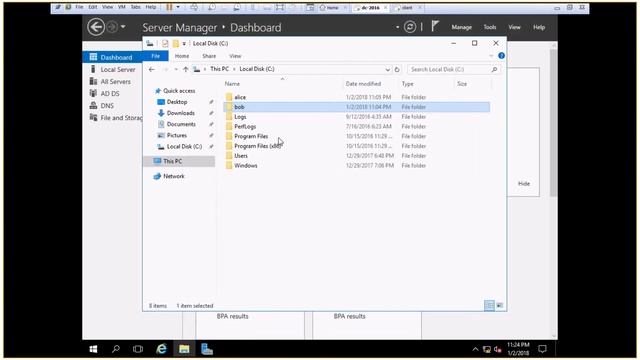The image size is (640, 360).
Task: Click File and Storage Services icon
Action: 93,118
